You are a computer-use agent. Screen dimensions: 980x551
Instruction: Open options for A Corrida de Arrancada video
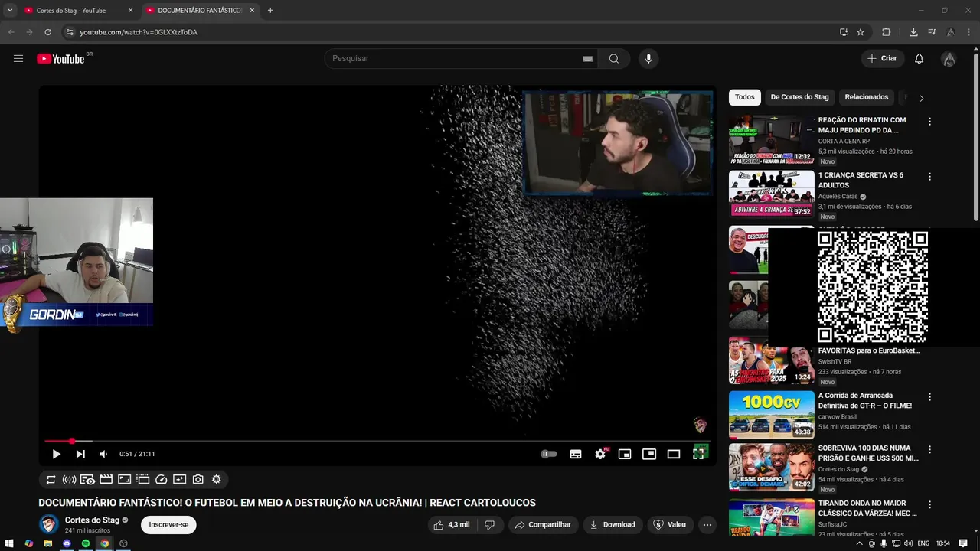(x=930, y=397)
